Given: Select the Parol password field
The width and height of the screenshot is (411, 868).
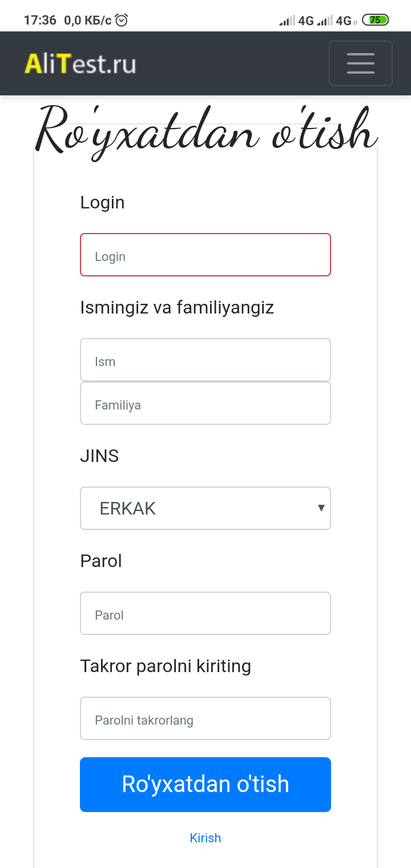Looking at the screenshot, I should coord(205,613).
